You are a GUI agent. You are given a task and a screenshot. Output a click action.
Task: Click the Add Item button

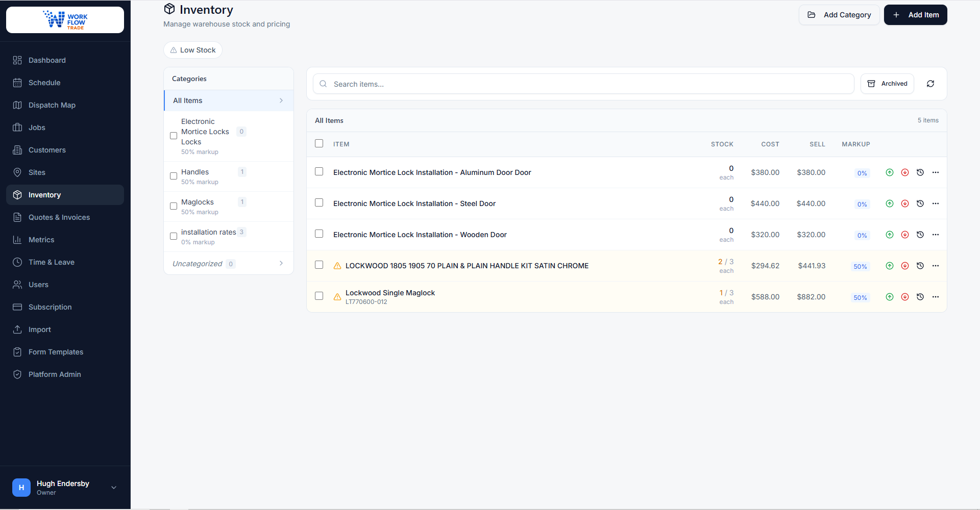point(915,15)
